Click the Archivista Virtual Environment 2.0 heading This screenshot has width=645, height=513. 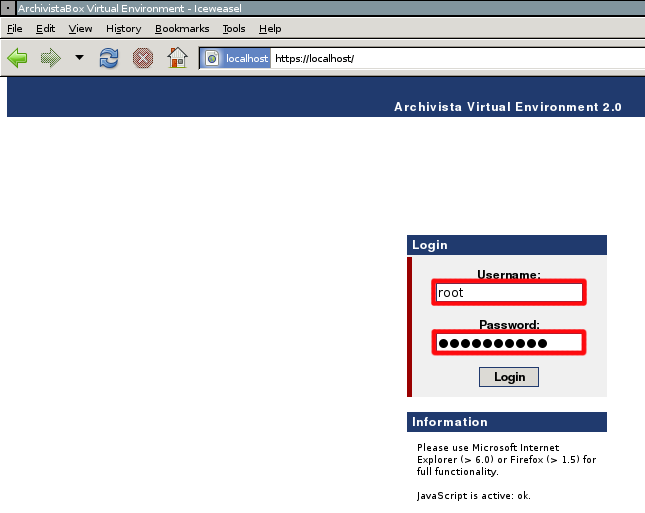point(508,107)
